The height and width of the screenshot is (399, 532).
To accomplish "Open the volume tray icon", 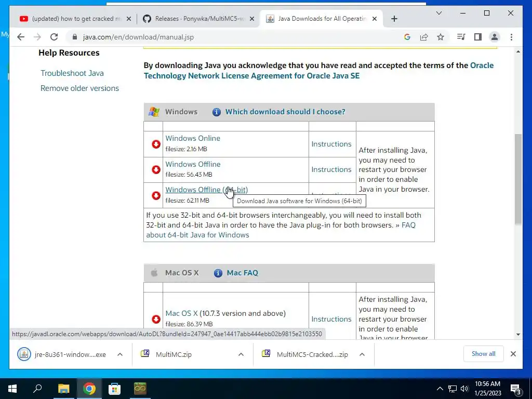I will click(x=464, y=389).
